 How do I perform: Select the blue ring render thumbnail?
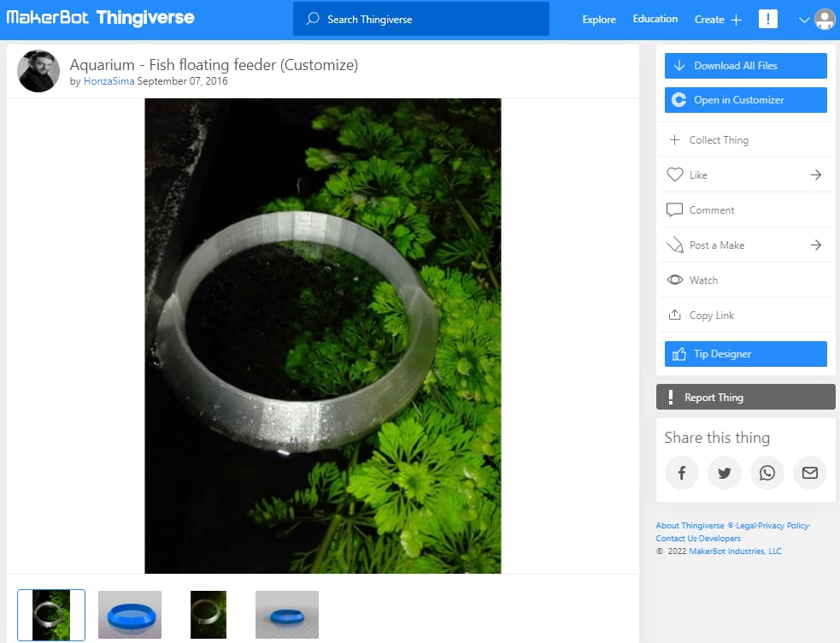pyautogui.click(x=130, y=614)
